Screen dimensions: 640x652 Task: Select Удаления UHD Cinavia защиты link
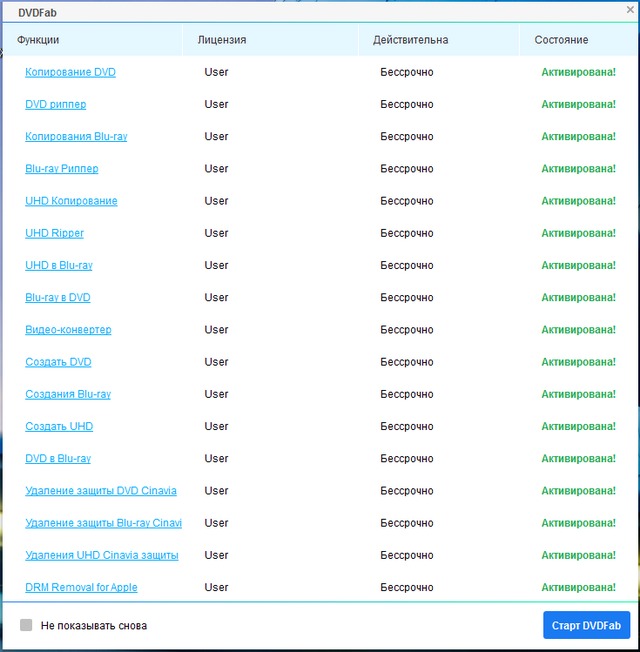pyautogui.click(x=102, y=555)
